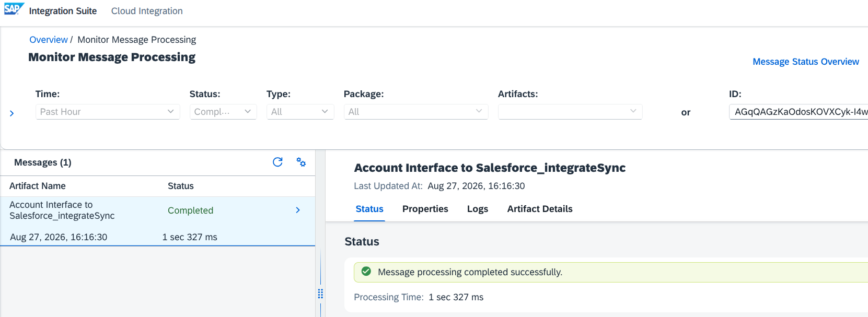Select the Completed status cell

coord(190,210)
